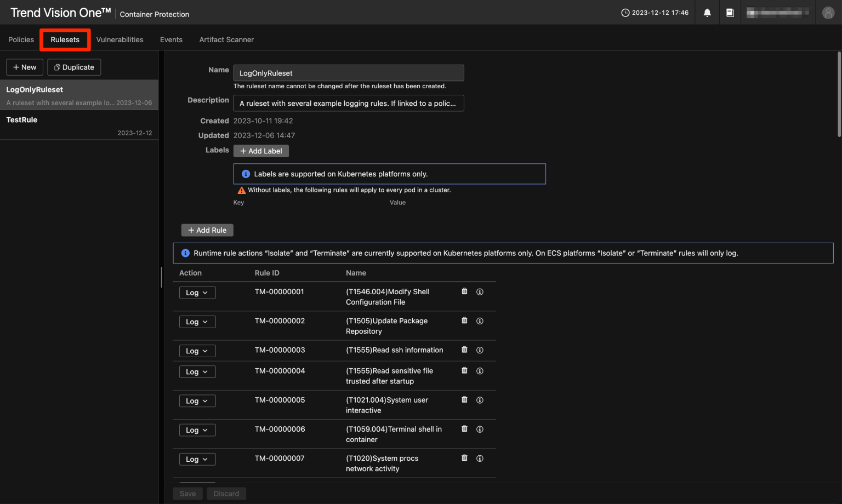View details of the Update Package Repository rule
Screen dimensions: 842x504
pos(480,320)
